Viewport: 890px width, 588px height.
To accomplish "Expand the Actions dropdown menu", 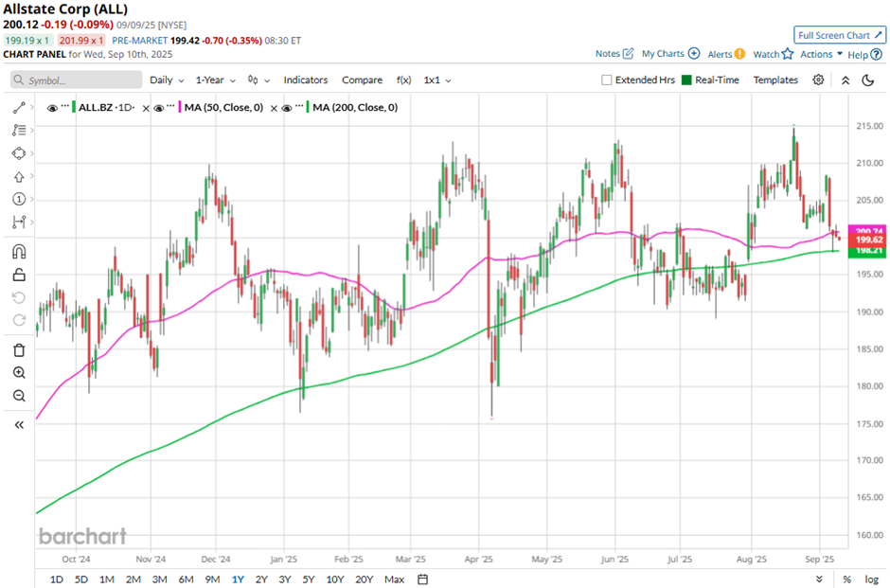I will 821,54.
